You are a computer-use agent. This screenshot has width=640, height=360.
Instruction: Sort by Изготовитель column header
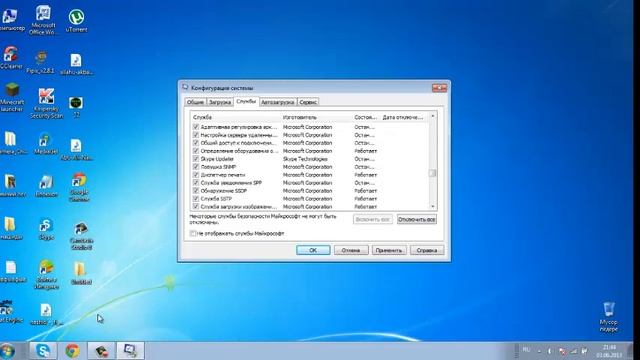[317, 117]
